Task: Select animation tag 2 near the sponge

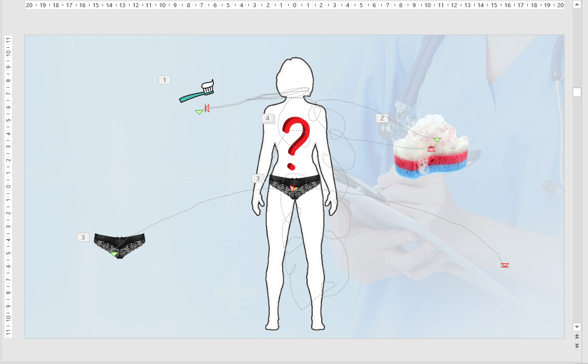Action: 382,118
